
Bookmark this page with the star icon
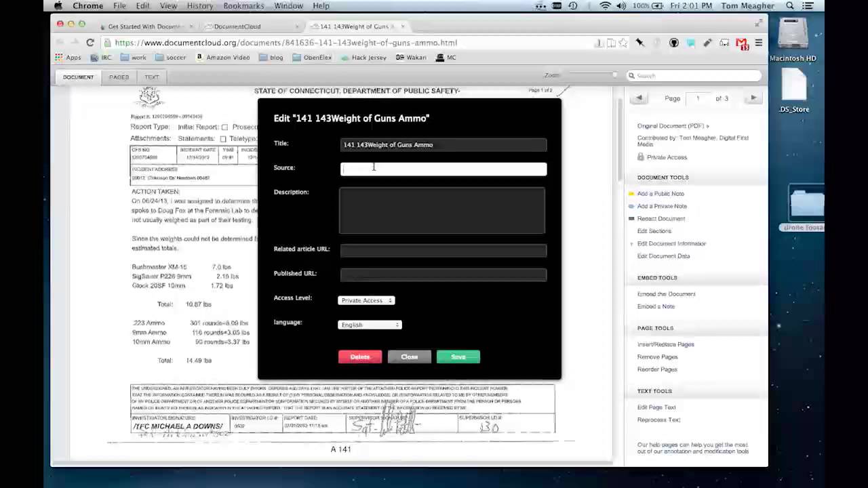(623, 43)
